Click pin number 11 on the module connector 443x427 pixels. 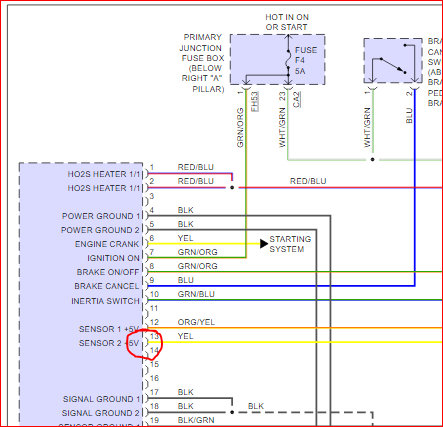pos(154,308)
